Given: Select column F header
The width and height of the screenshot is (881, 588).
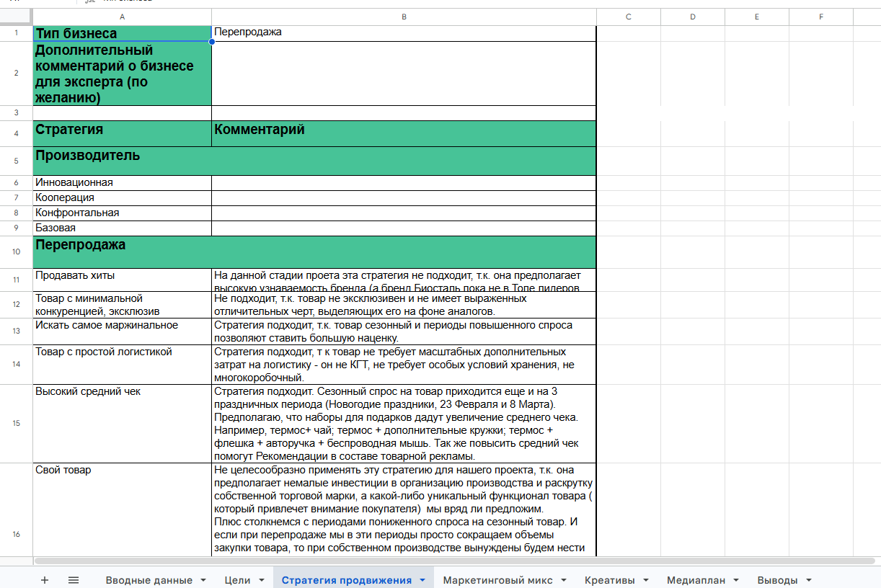Looking at the screenshot, I should coord(820,17).
